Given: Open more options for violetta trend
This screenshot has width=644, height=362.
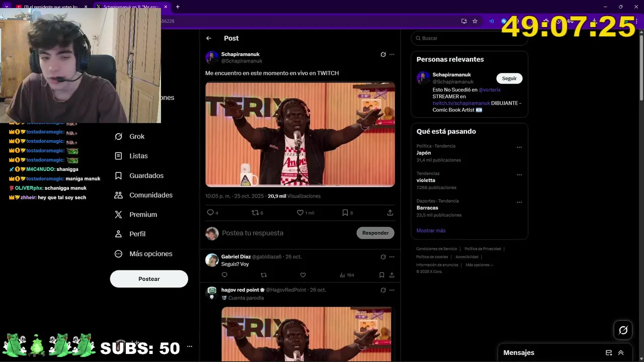Looking at the screenshot, I should pyautogui.click(x=519, y=175).
